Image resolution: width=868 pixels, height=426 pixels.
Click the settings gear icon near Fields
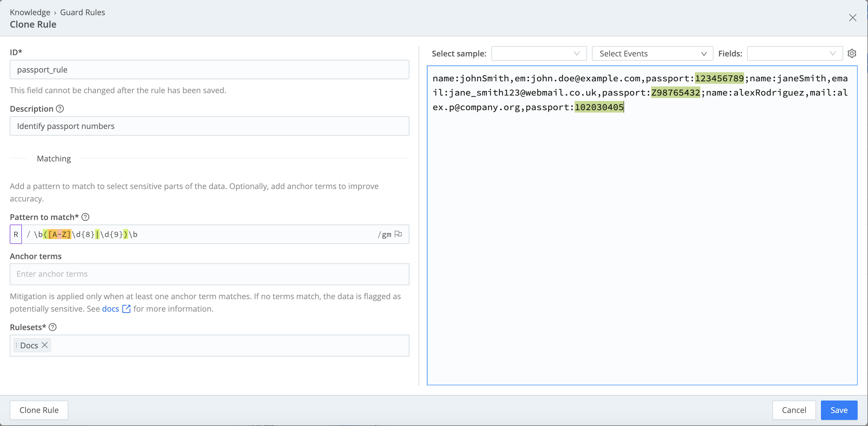point(852,53)
